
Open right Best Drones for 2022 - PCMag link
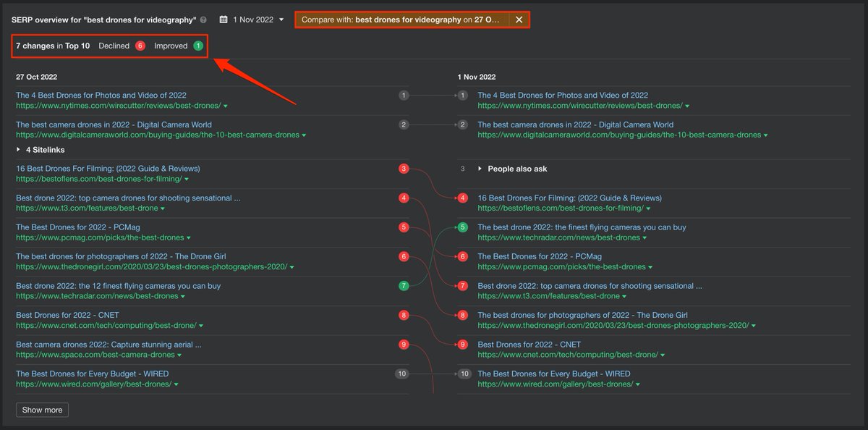click(540, 256)
